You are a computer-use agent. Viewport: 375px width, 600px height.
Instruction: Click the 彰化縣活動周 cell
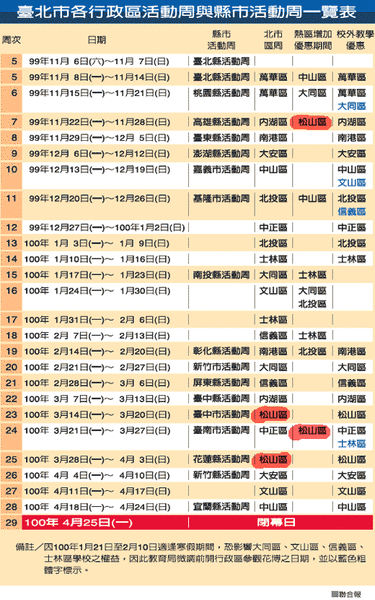[x=221, y=351]
